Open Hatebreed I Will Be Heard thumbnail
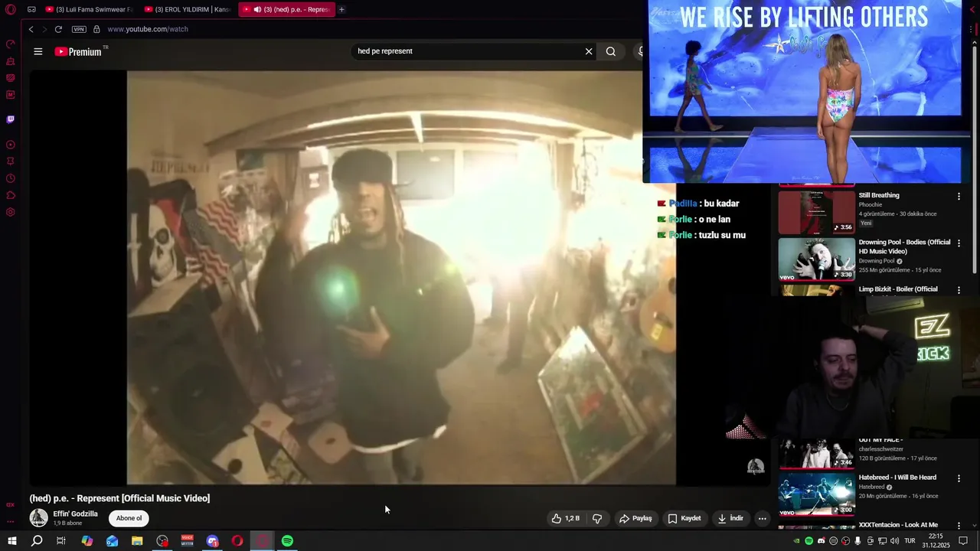 [x=816, y=494]
